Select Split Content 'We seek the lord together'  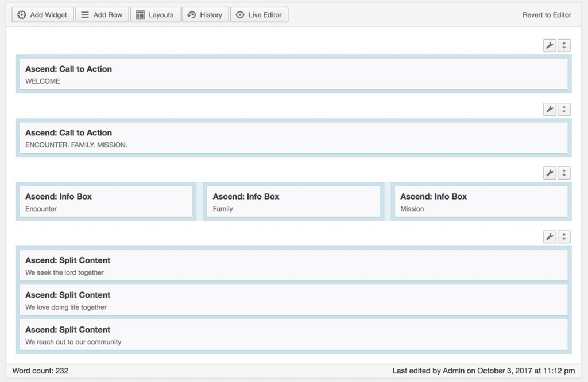click(293, 266)
